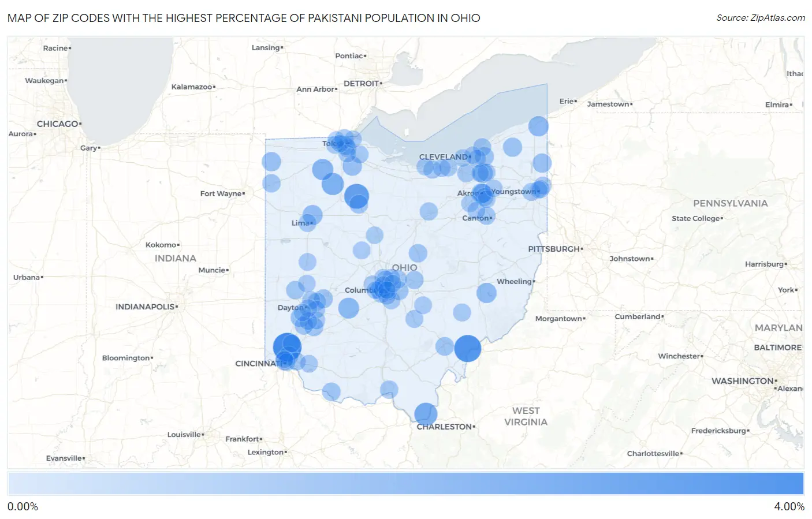Click the large dark bubble southwest of Wheeling
Screen dimensions: 812x519
point(468,348)
